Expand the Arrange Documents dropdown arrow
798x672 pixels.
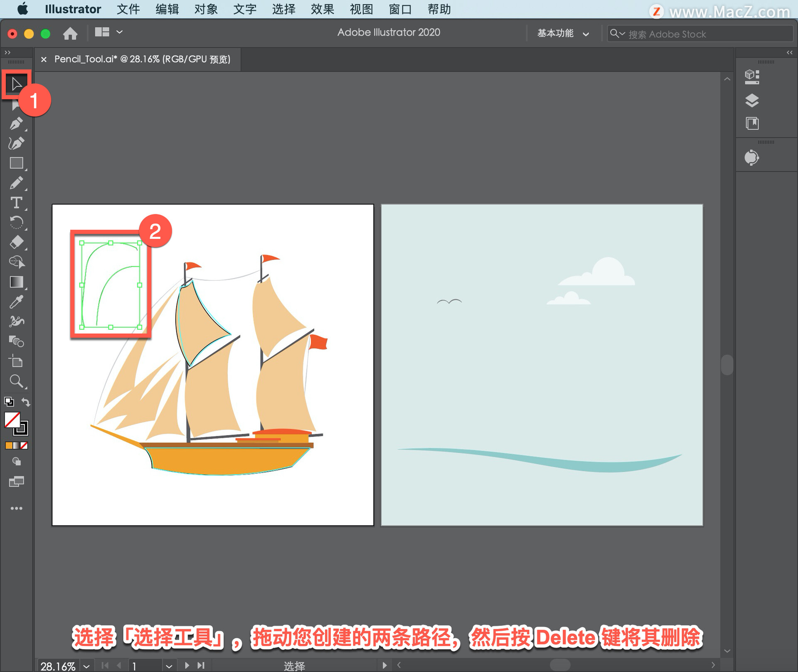[x=119, y=32]
